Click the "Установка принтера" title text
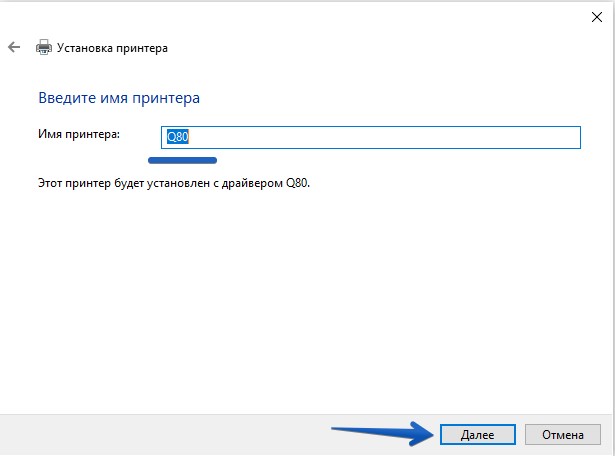This screenshot has width=615, height=456. (x=112, y=47)
